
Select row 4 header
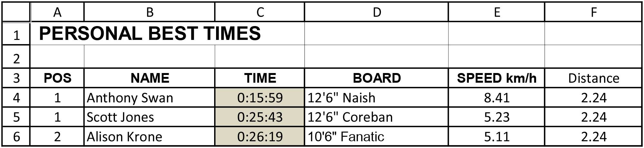tap(16, 97)
